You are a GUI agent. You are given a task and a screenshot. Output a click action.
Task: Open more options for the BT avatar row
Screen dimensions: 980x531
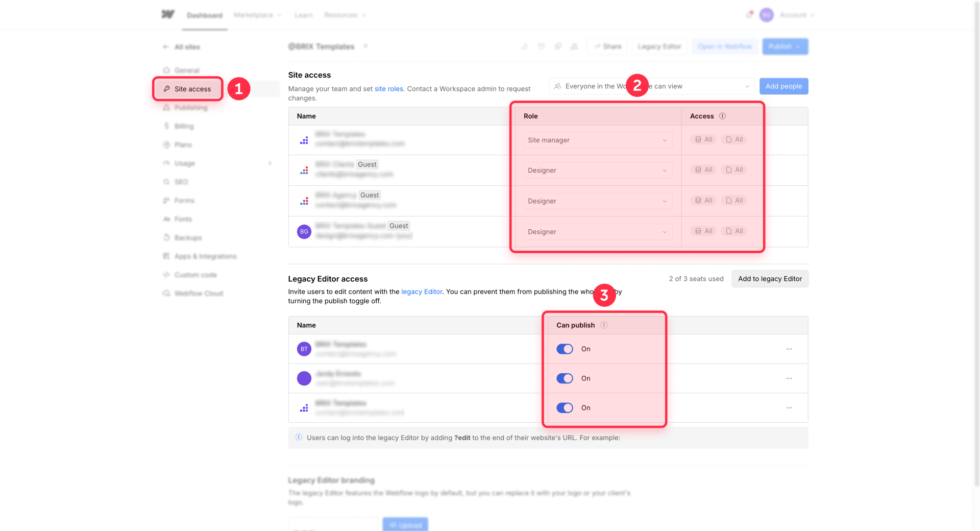pyautogui.click(x=789, y=349)
